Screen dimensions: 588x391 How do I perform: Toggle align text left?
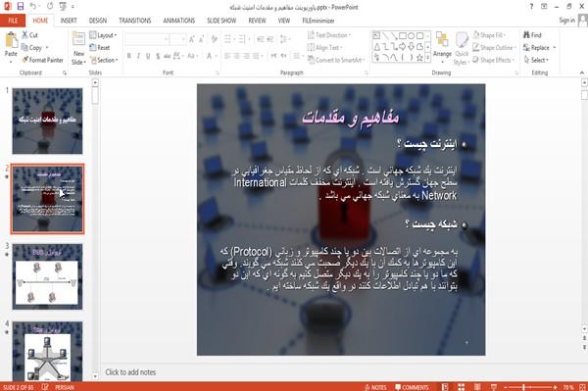(227, 56)
